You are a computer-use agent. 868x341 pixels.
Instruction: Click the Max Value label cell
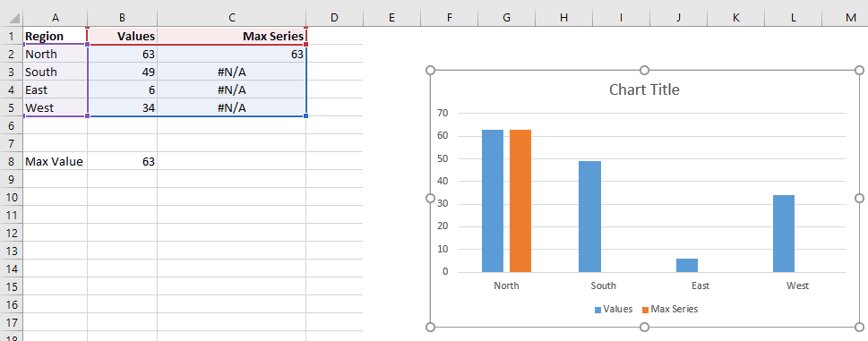[x=56, y=161]
